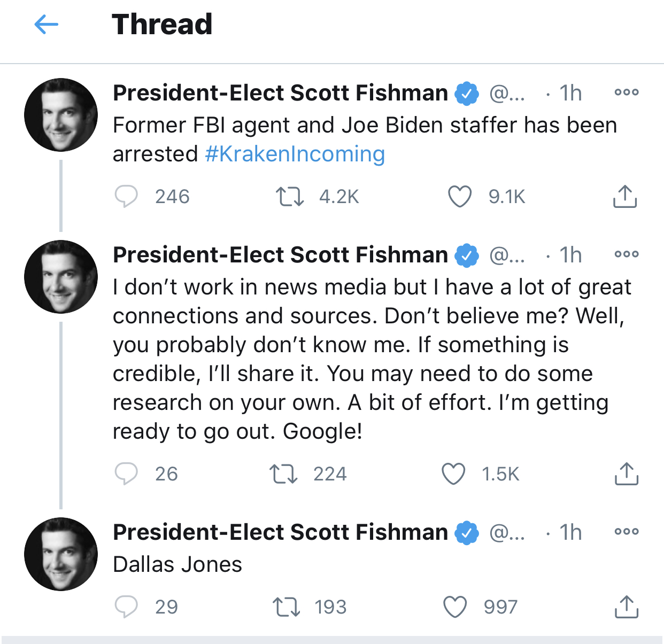Like the tweet with 1.5K likes
The height and width of the screenshot is (644, 664).
[453, 474]
